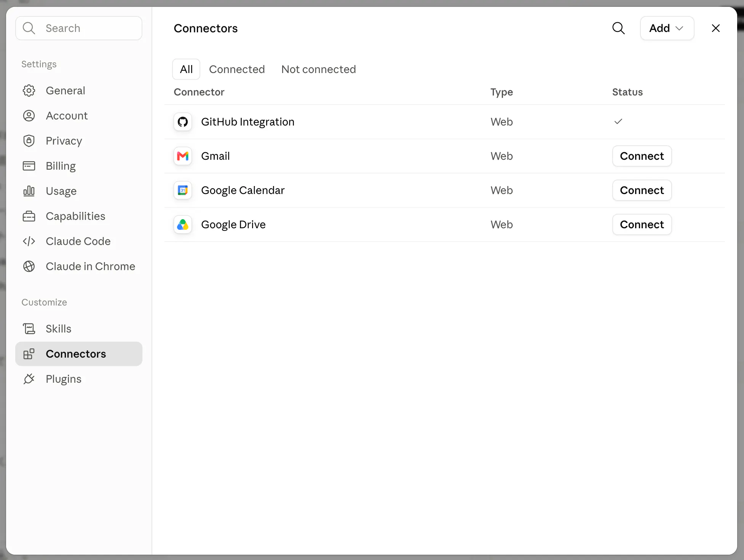Open the Account settings page
The height and width of the screenshot is (560, 744).
(x=79, y=116)
